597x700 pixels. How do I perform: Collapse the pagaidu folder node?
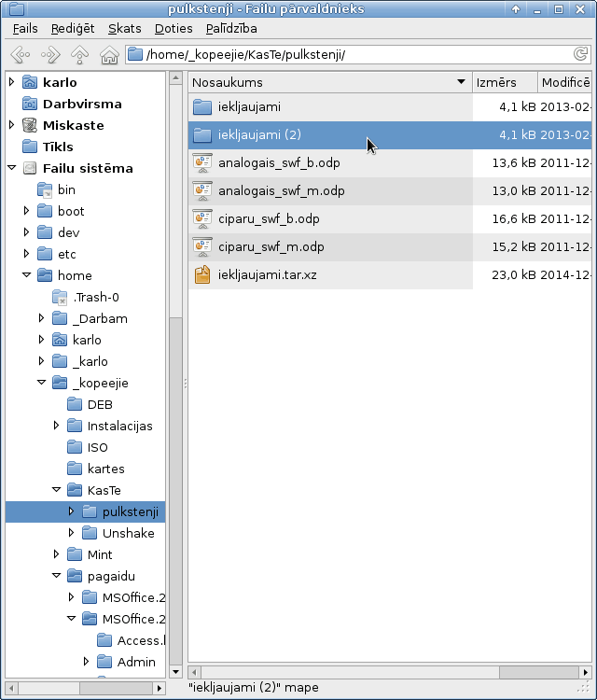(57, 576)
